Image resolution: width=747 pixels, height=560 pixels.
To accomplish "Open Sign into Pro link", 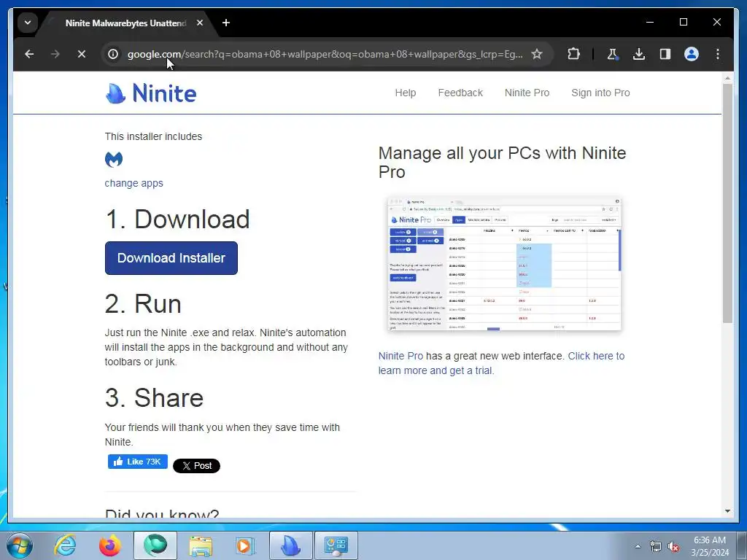I will [600, 93].
